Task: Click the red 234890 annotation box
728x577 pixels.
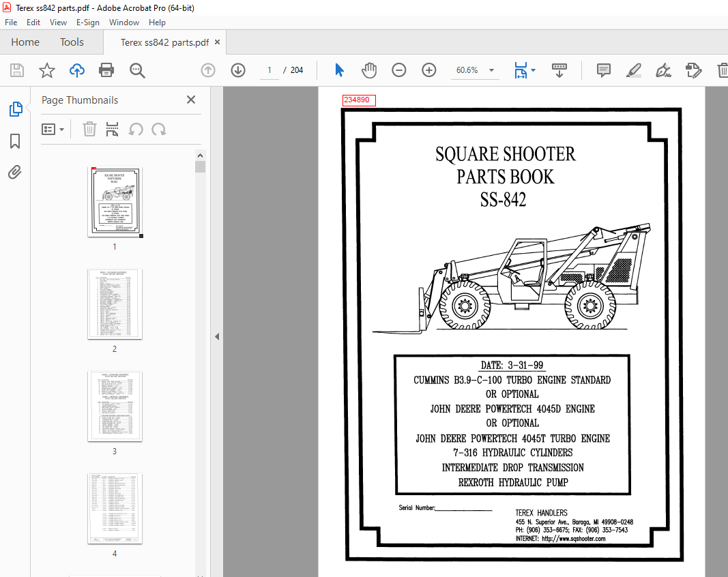Action: [x=359, y=100]
